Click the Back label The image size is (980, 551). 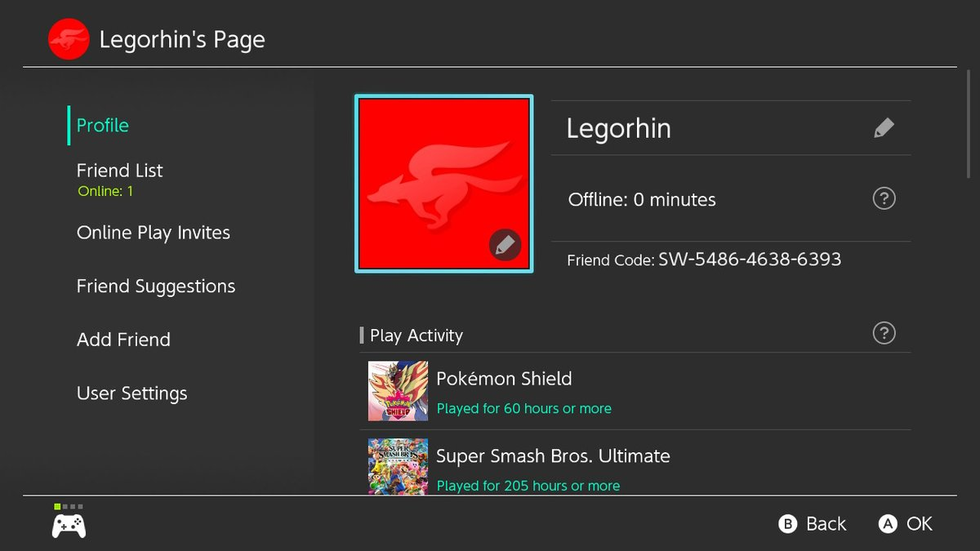pyautogui.click(x=826, y=524)
